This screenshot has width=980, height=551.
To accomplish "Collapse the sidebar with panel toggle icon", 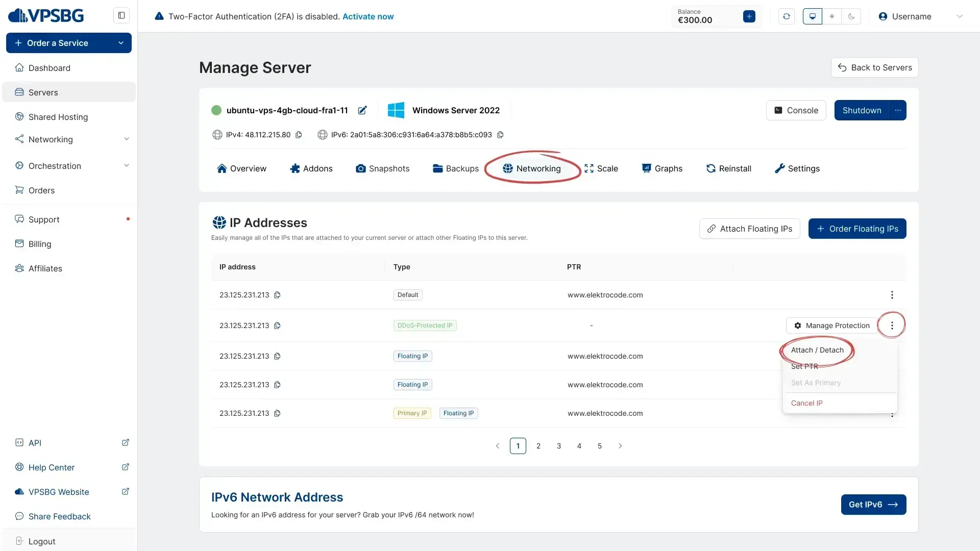I will (x=121, y=15).
